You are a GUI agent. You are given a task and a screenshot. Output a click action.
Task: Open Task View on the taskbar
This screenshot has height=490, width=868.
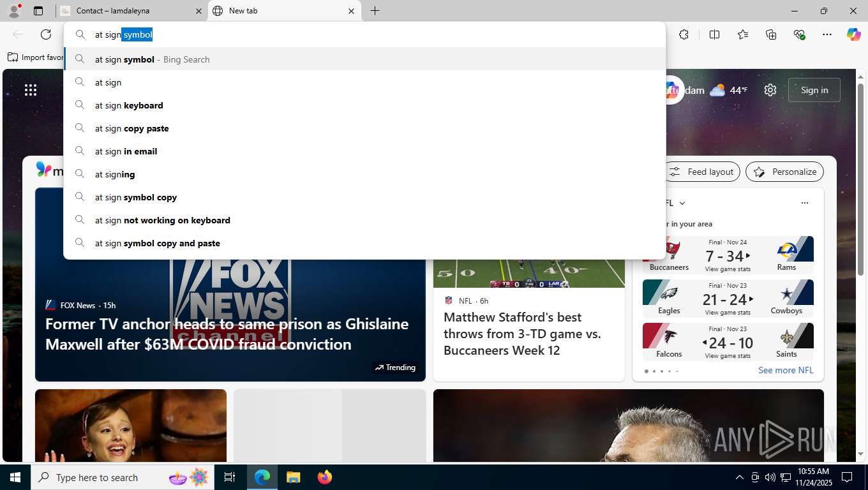pos(230,477)
